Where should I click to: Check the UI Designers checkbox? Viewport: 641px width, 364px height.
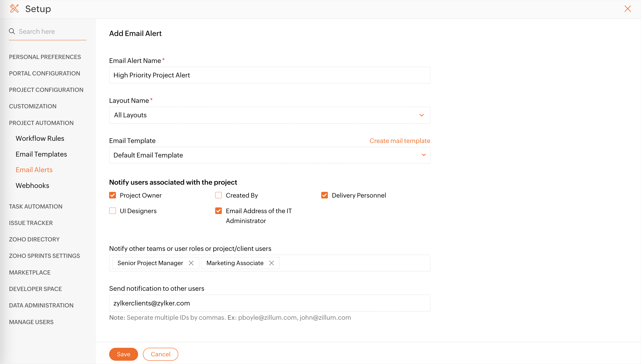pos(113,211)
